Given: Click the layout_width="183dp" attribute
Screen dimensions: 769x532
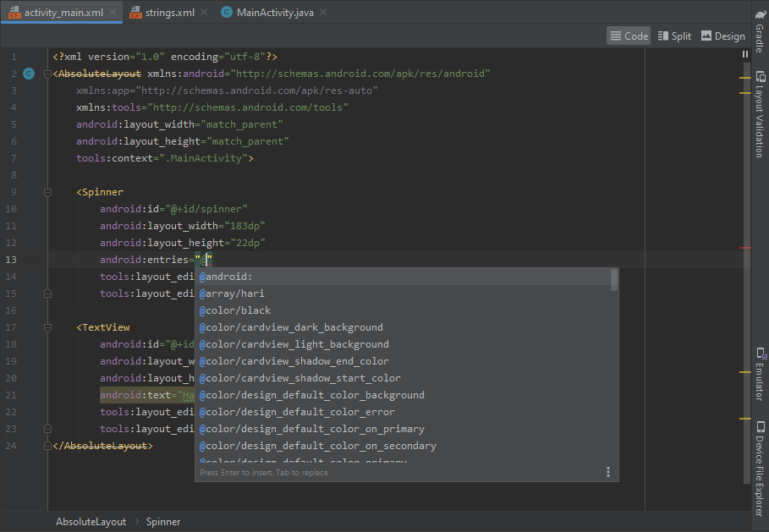Looking at the screenshot, I should (183, 226).
